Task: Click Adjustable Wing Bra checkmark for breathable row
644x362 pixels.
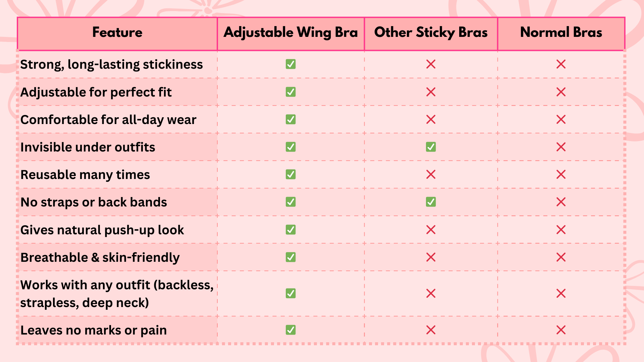Action: click(291, 257)
